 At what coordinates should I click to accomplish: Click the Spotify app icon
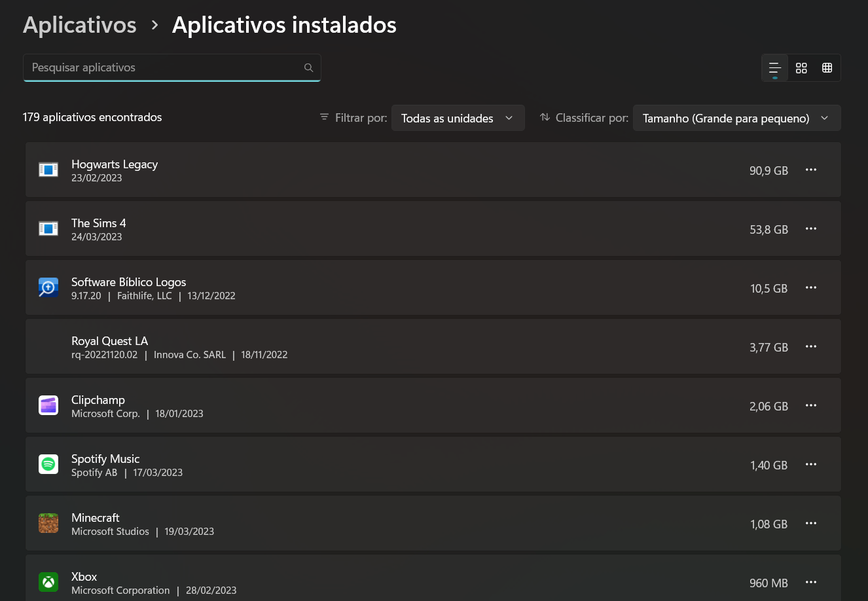pos(48,465)
